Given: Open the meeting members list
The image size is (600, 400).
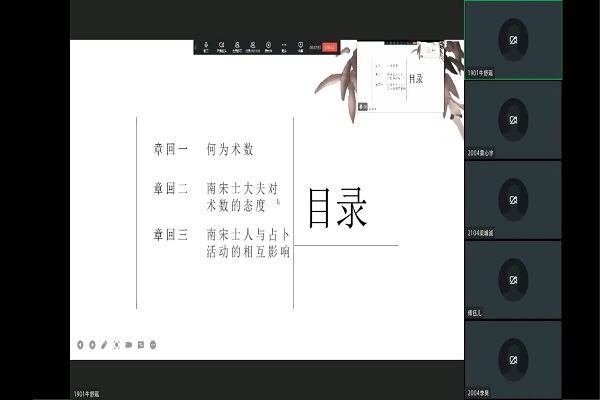Looking at the screenshot, I should pyautogui.click(x=252, y=46).
